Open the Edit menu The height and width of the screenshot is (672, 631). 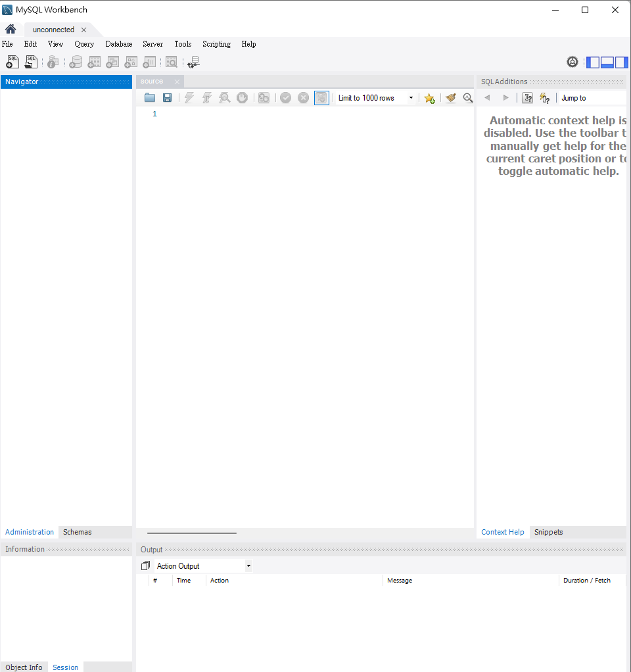30,43
